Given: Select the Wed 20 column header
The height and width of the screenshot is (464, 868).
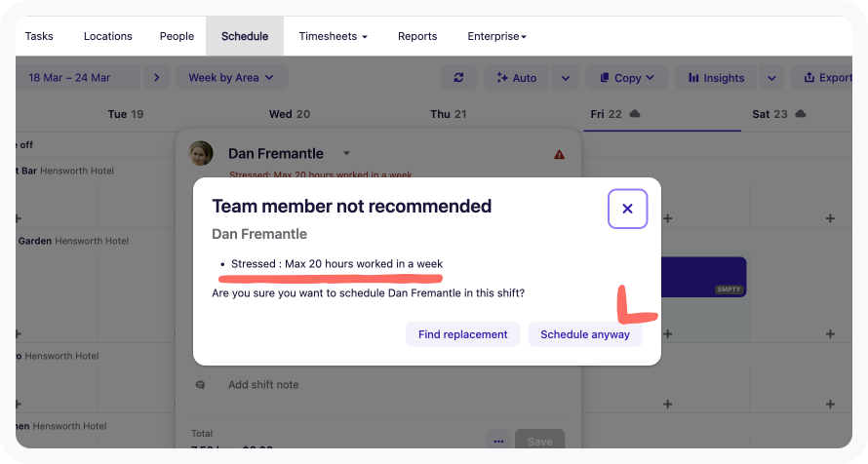Looking at the screenshot, I should (290, 114).
